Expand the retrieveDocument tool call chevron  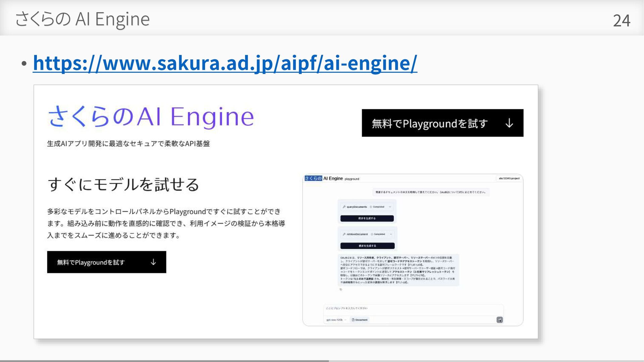(x=391, y=234)
